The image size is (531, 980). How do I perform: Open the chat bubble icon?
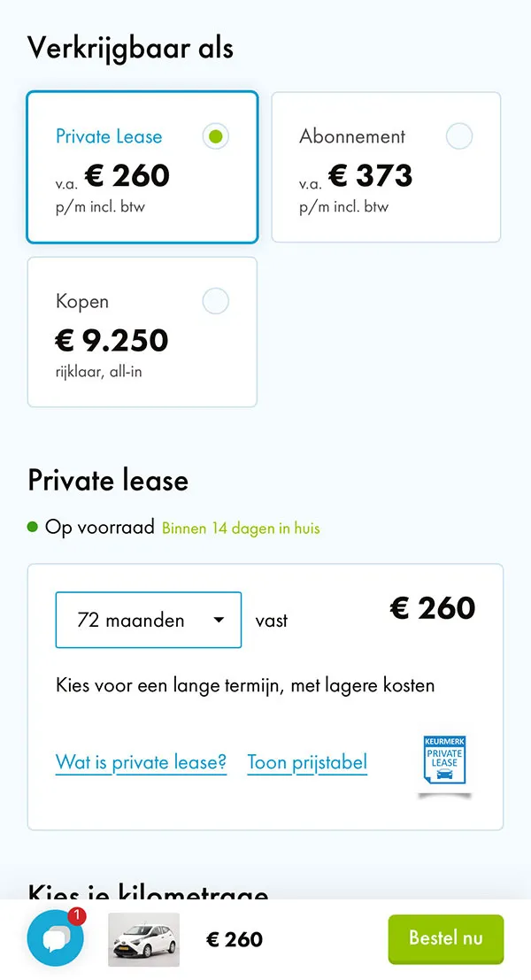point(55,939)
